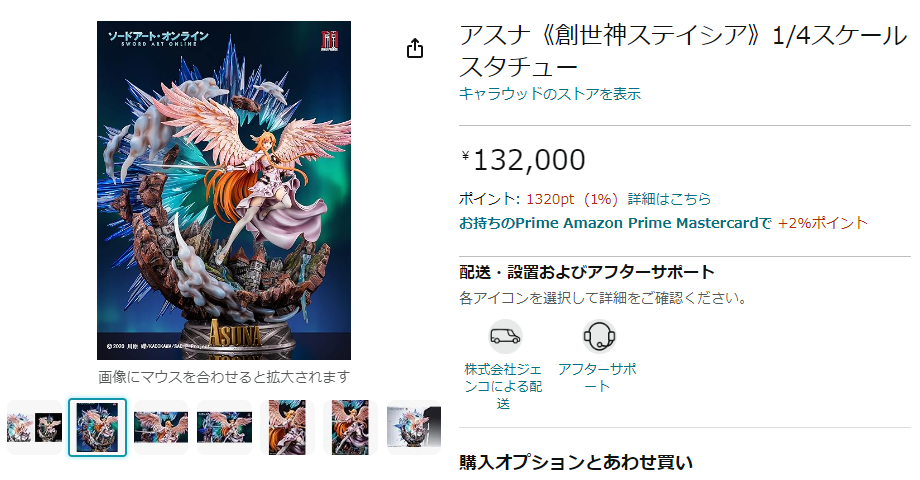Click the アフターサポート label

pos(597,378)
